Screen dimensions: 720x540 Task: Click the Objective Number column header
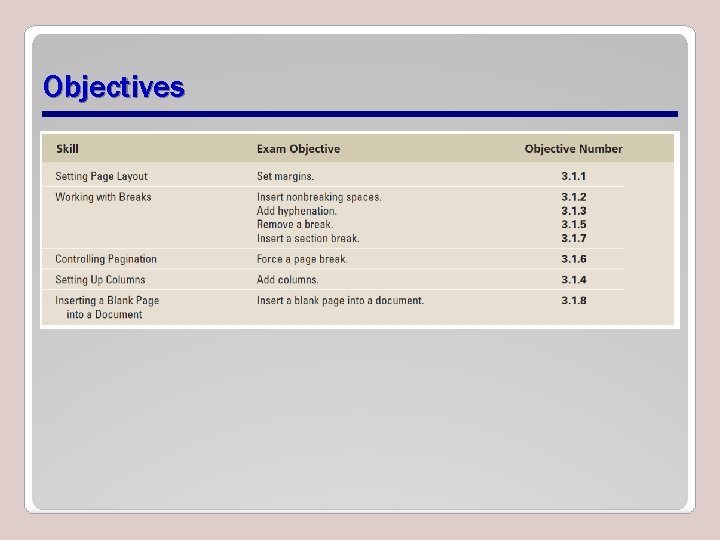tap(574, 149)
